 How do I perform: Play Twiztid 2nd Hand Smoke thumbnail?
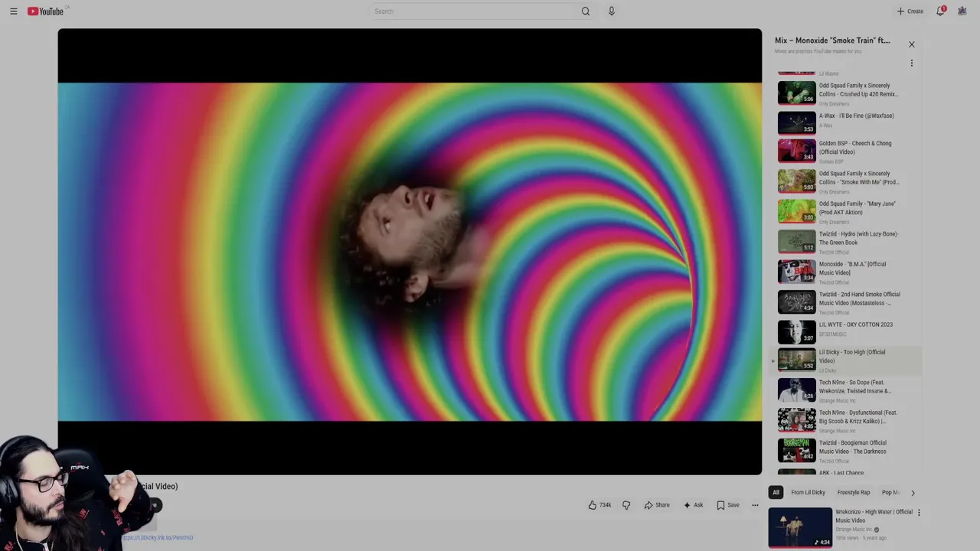(797, 302)
